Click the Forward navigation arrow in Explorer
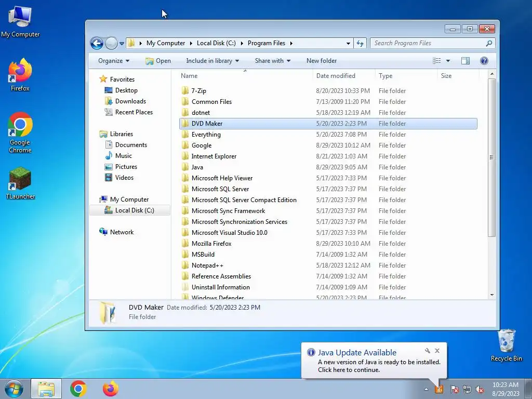Viewport: 532px width, 399px height. tap(111, 43)
